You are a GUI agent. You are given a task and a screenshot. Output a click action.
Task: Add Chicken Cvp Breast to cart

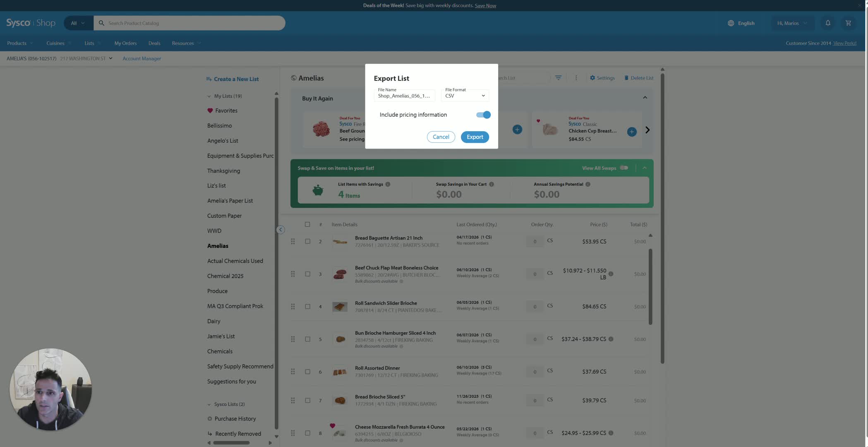click(631, 132)
